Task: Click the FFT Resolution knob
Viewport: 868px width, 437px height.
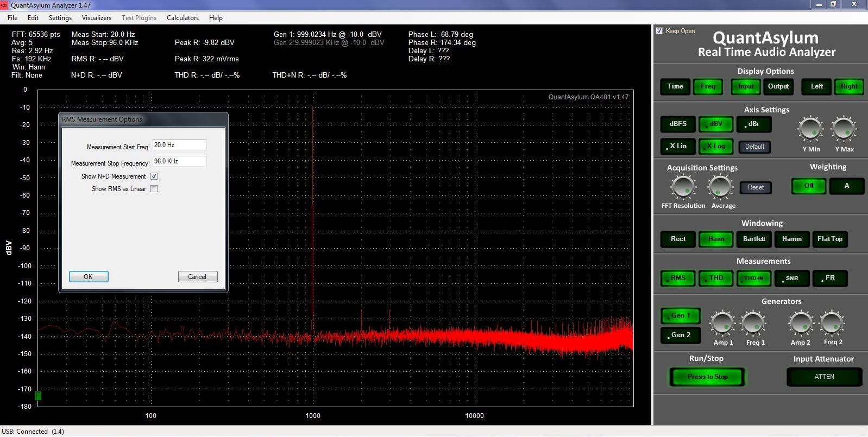Action: [x=683, y=187]
